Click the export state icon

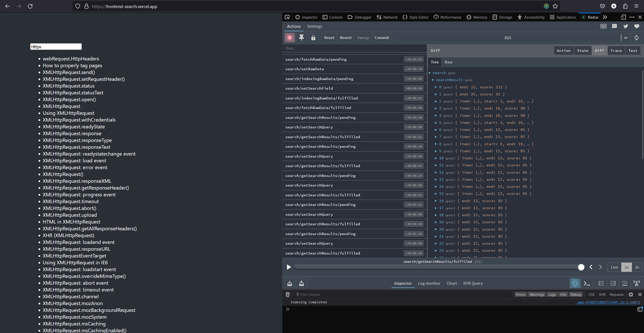pyautogui.click(x=301, y=283)
